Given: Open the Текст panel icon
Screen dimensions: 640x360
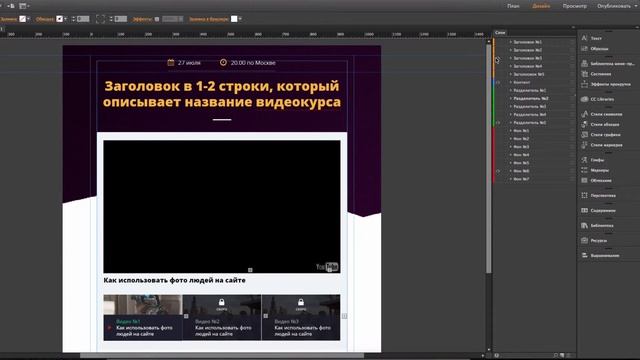Looking at the screenshot, I should tap(584, 38).
